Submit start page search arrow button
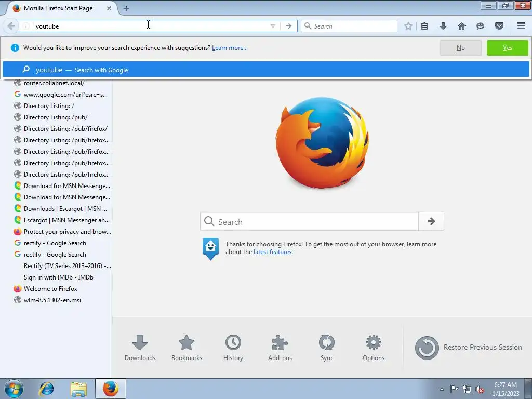Screen dimensions: 532x399 [x=431, y=221]
